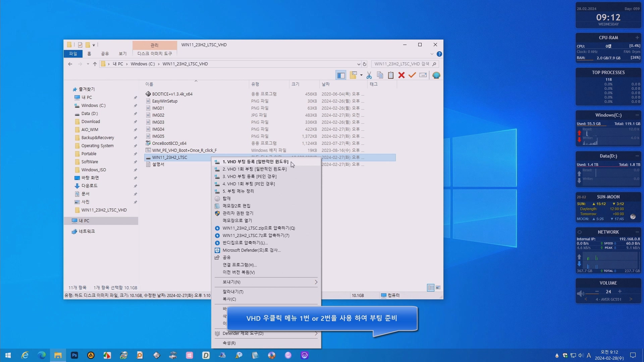Switch to the 홈 ribbon tab
Image resolution: width=644 pixels, height=362 pixels.
coord(89,54)
